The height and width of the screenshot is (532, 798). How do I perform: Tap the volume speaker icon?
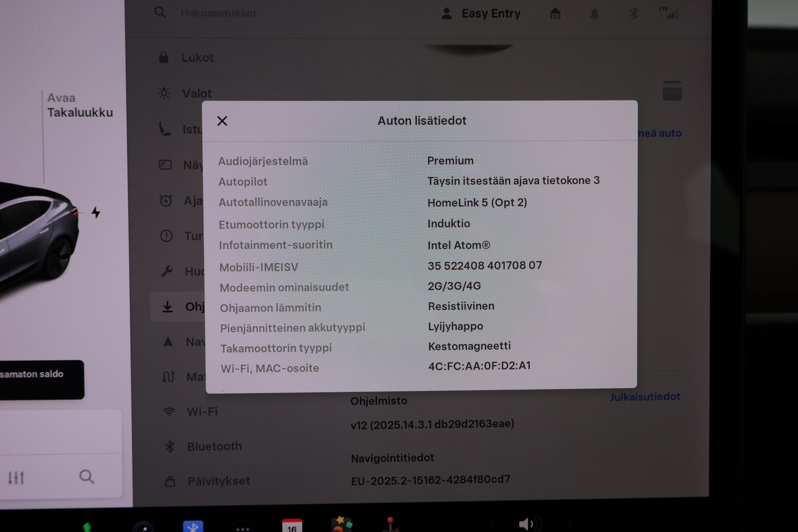click(528, 523)
